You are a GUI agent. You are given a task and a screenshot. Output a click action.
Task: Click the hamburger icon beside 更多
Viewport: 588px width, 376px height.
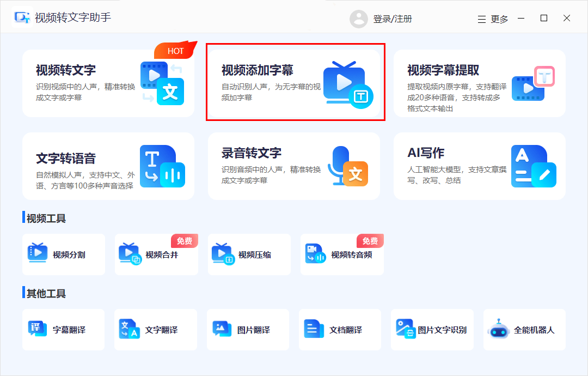482,19
